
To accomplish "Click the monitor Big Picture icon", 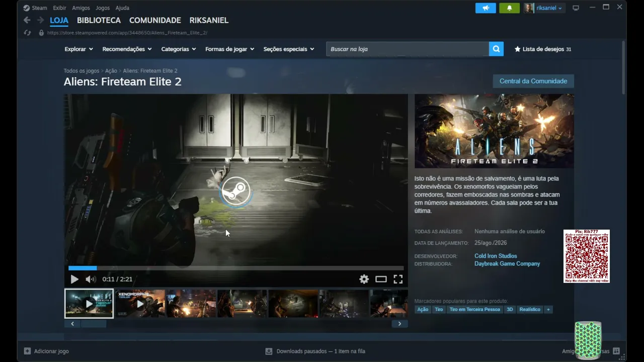I will 576,8.
